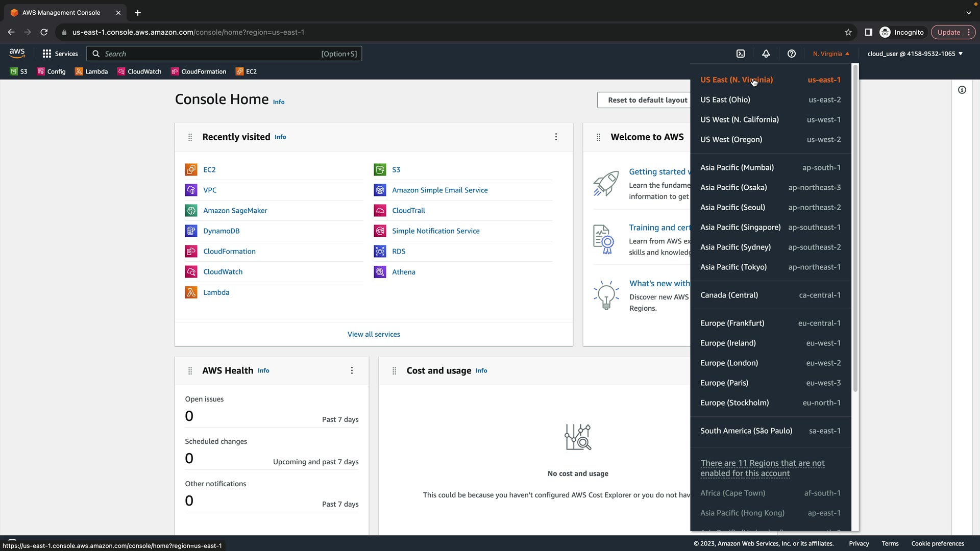
Task: Select US West (Oregon) region
Action: (770, 139)
